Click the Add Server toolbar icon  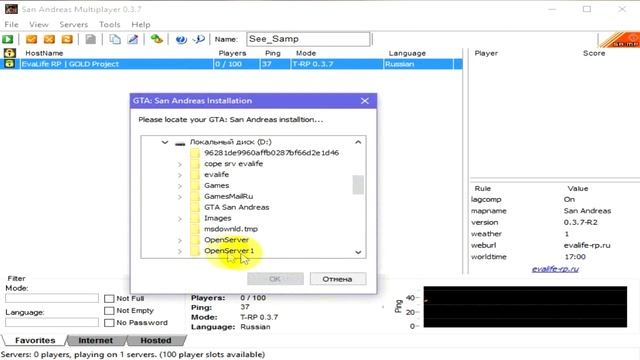[31, 39]
